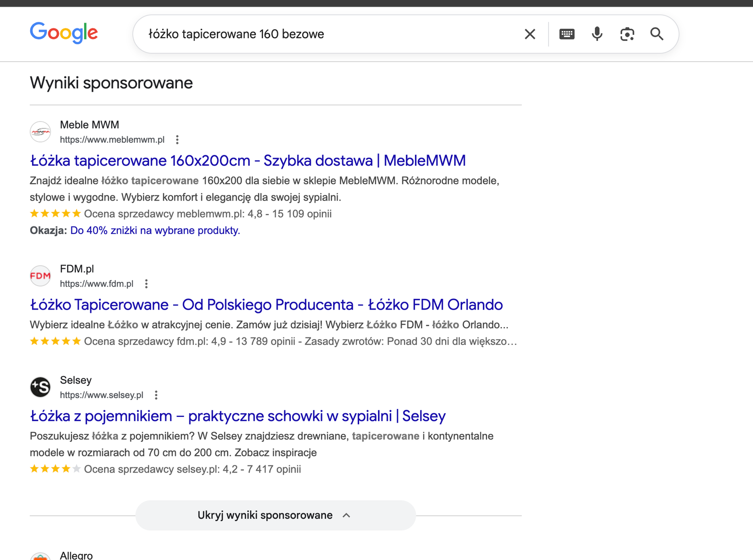
Task: Open Łóżka z pojemnikiem Selsey result
Action: click(238, 416)
